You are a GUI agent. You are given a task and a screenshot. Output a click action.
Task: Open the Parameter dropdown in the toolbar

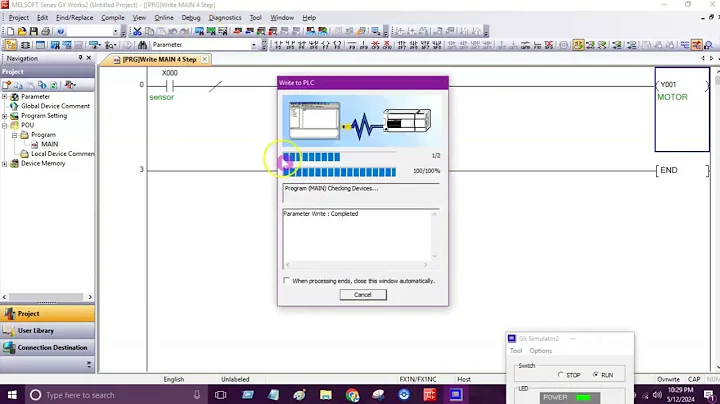253,45
